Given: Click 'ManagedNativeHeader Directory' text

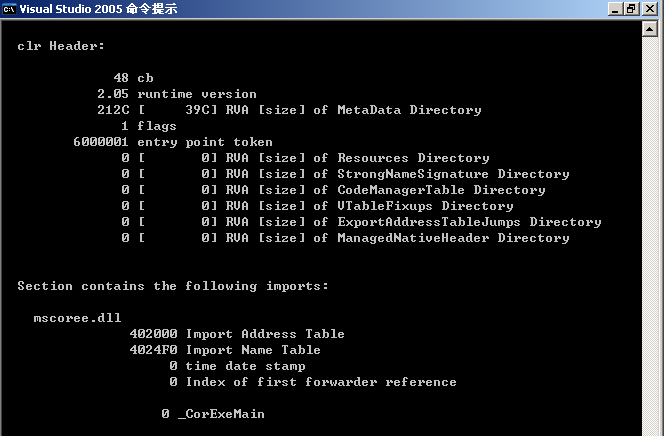Looking at the screenshot, I should (454, 238).
